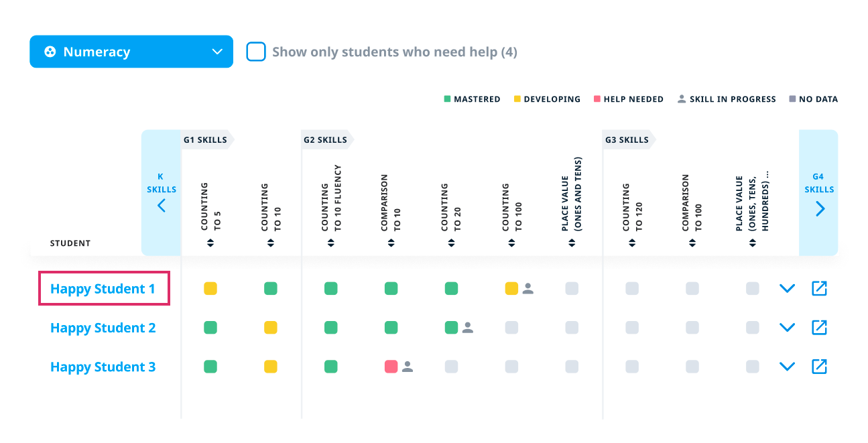
Task: Open Happy Student 2 external link icon
Action: click(819, 328)
